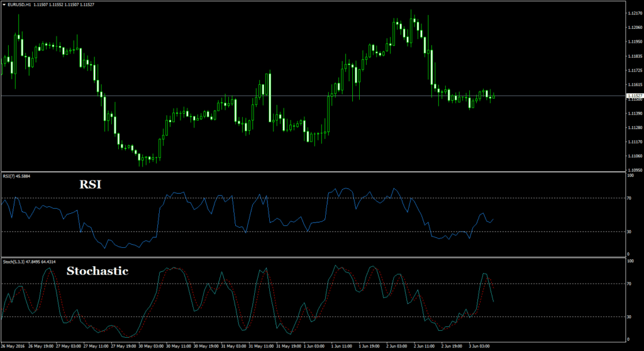
Task: Click the RSI(7) 45.5884 indicator label
Action: pyautogui.click(x=16, y=176)
